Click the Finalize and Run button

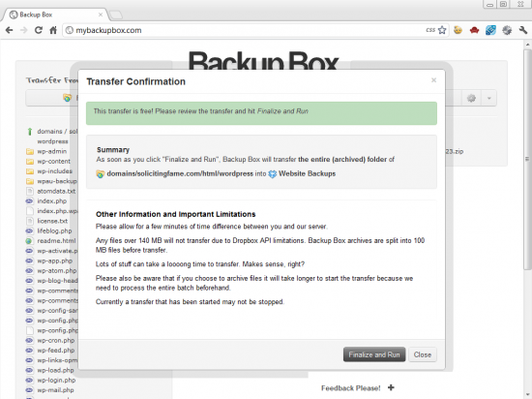[x=374, y=354]
